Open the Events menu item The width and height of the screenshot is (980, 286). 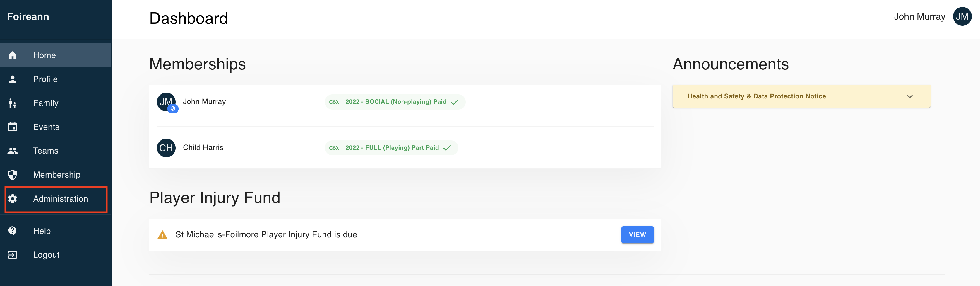pyautogui.click(x=56, y=127)
